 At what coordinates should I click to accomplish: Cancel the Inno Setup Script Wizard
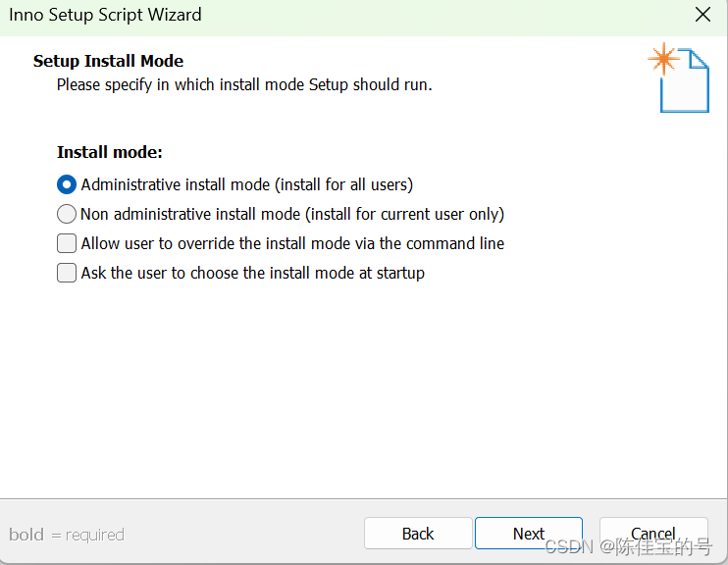point(653,534)
